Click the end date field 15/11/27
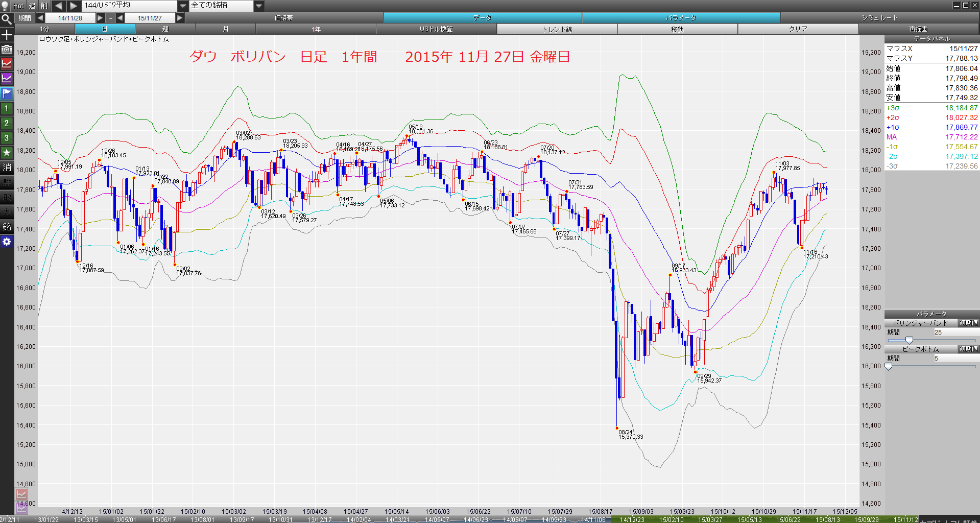The image size is (980, 523). tap(150, 18)
